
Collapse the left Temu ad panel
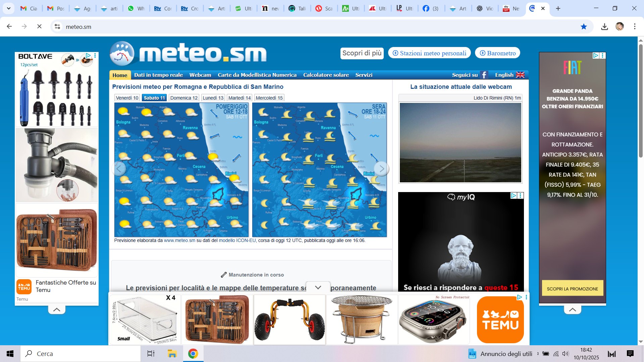[x=57, y=310]
